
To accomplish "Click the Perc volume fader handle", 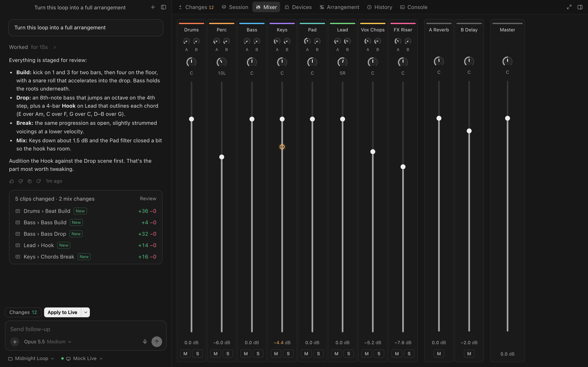I will pyautogui.click(x=222, y=157).
